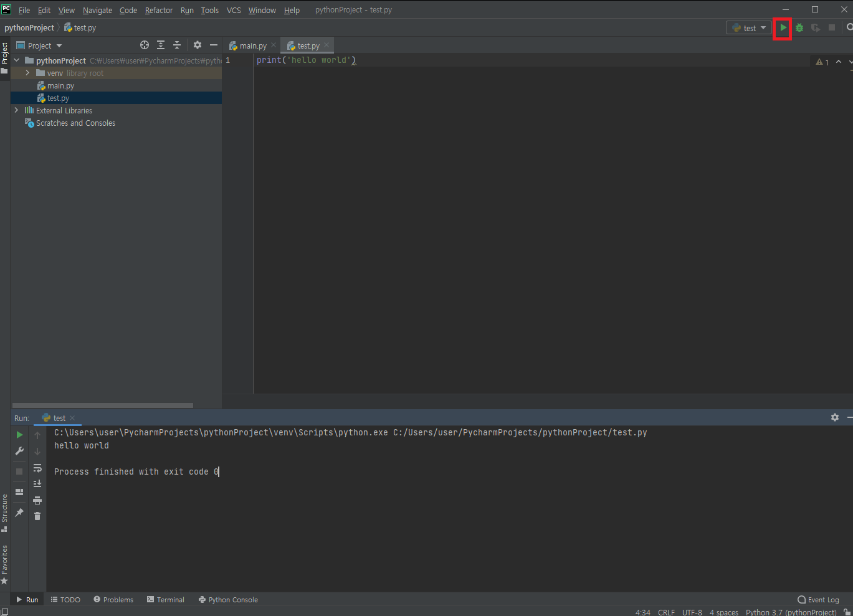Viewport: 853px width, 616px height.
Task: Toggle scroll to end in Run console
Action: click(x=37, y=484)
